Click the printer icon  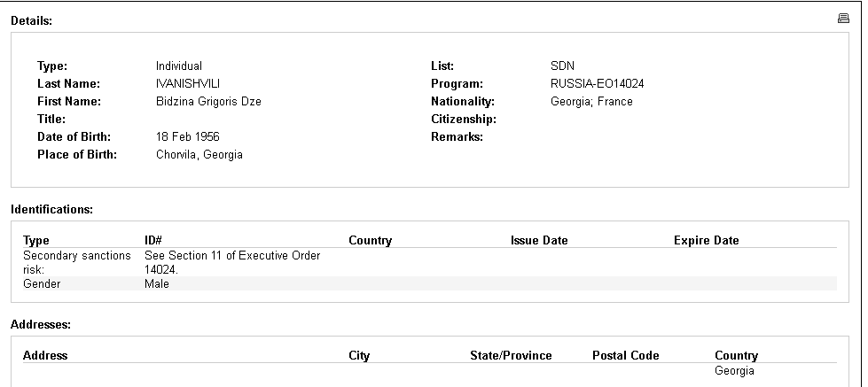point(843,19)
